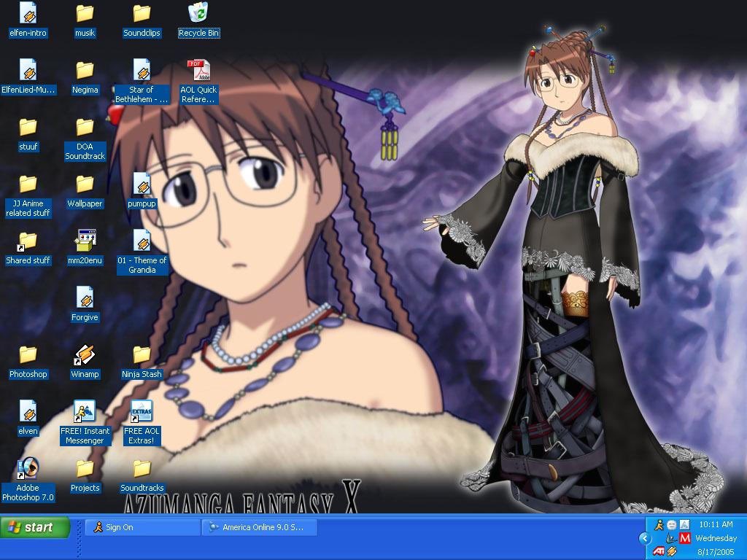Click the ATI tray icon
The image size is (747, 560).
click(659, 551)
